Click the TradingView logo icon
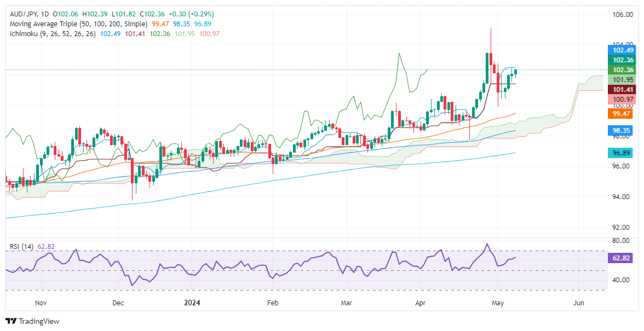The image size is (644, 331). click(11, 321)
